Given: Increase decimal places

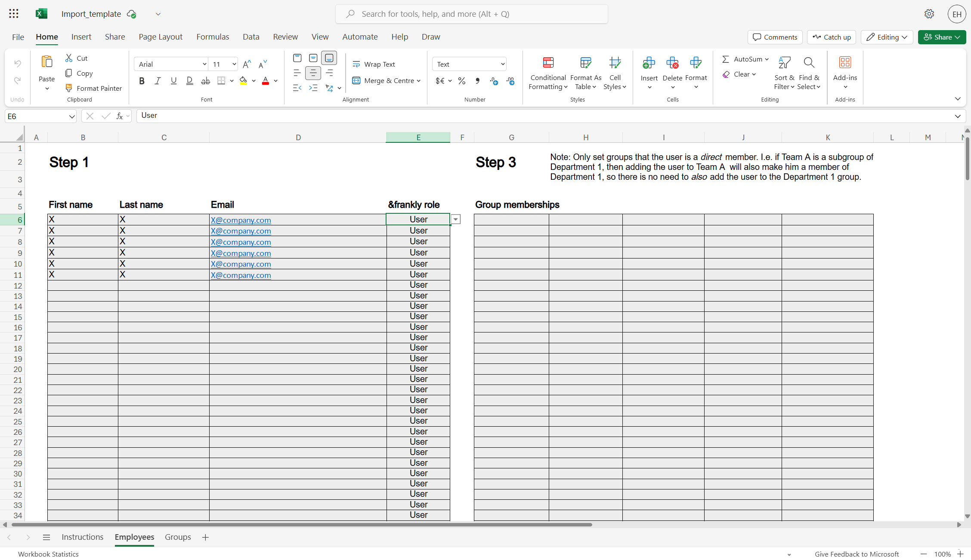Looking at the screenshot, I should [494, 81].
